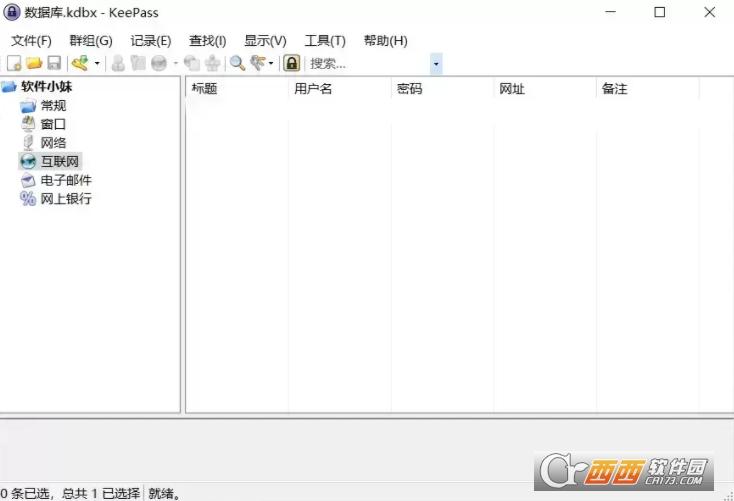Select the 电子邮件 group

(x=66, y=180)
